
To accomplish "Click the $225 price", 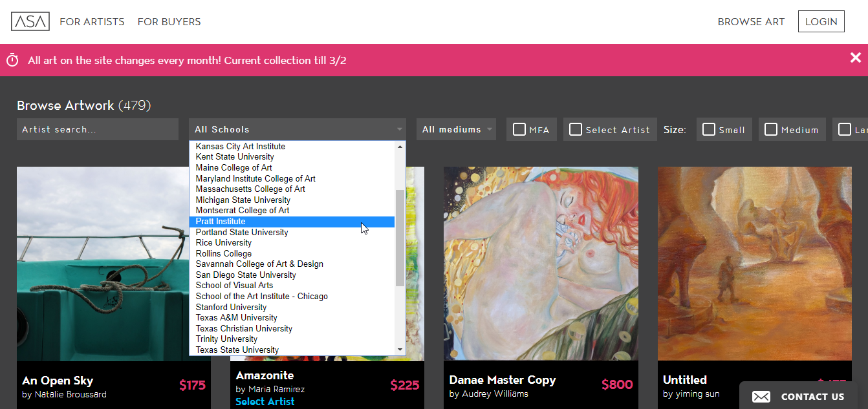I will [405, 386].
